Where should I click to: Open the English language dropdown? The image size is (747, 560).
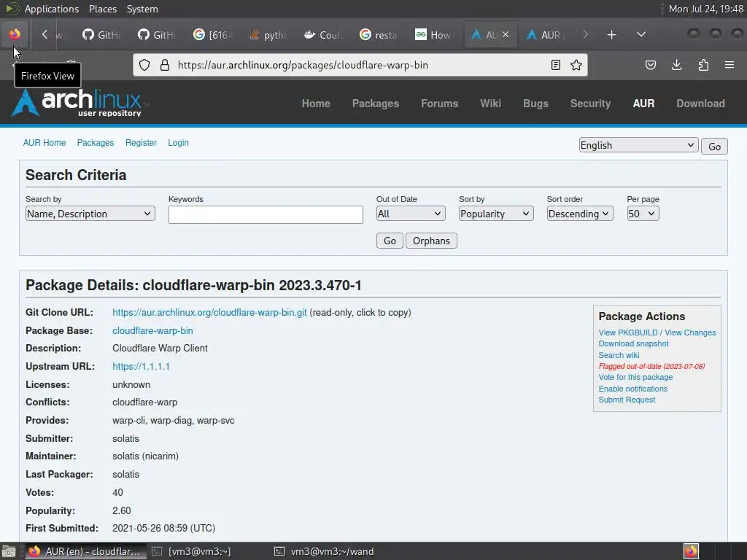tap(638, 145)
